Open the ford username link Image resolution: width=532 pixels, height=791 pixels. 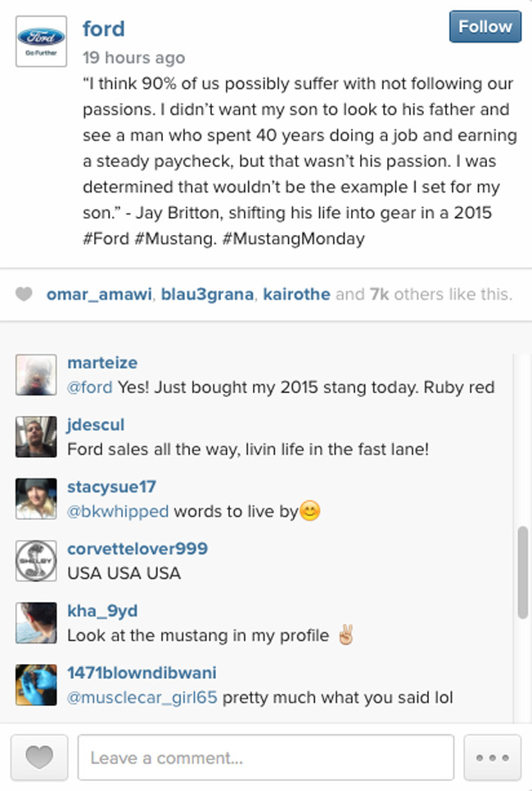[104, 29]
